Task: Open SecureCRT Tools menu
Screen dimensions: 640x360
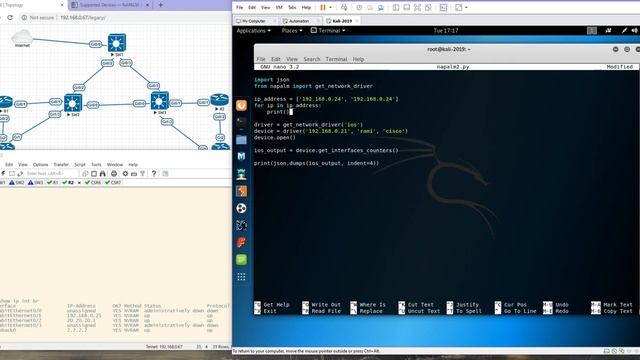Action: (96, 164)
